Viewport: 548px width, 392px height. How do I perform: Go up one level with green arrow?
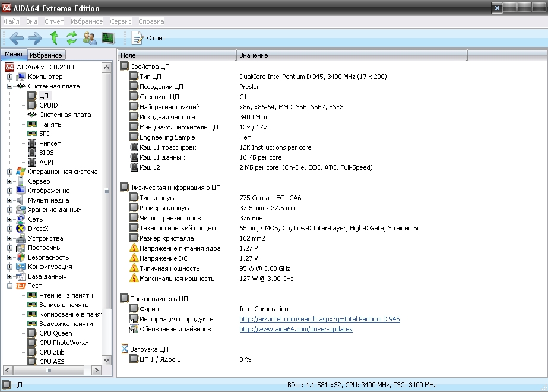pyautogui.click(x=54, y=38)
